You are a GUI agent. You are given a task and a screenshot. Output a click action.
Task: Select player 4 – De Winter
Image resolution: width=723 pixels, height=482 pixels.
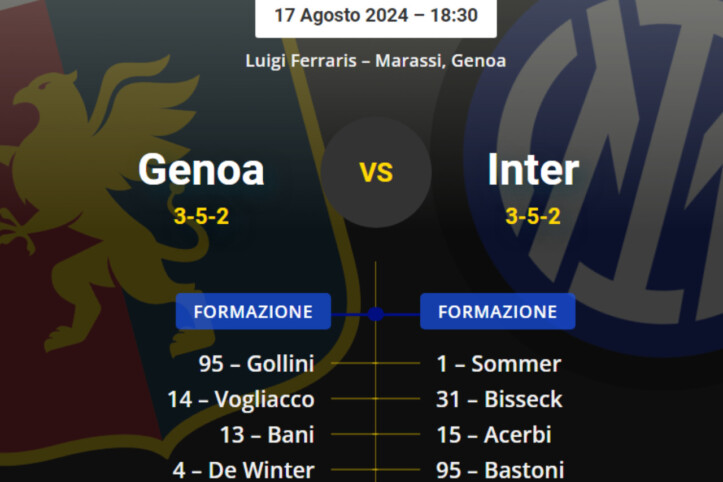click(242, 470)
